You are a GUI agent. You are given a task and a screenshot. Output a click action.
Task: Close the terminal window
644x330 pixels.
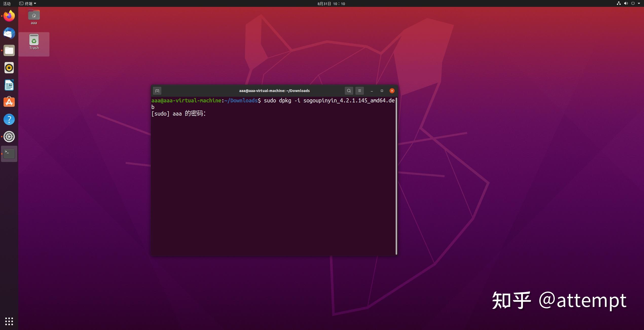(x=392, y=91)
